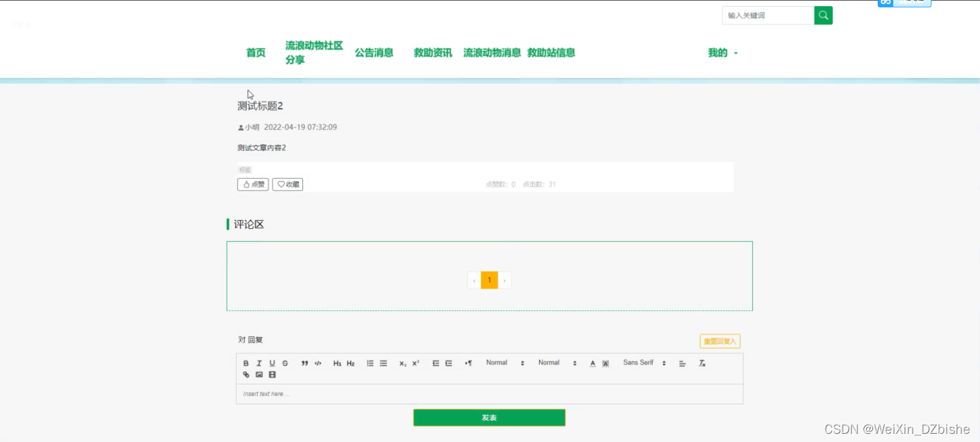The image size is (980, 442).
Task: Click the 评论区 section heading
Action: (x=248, y=224)
